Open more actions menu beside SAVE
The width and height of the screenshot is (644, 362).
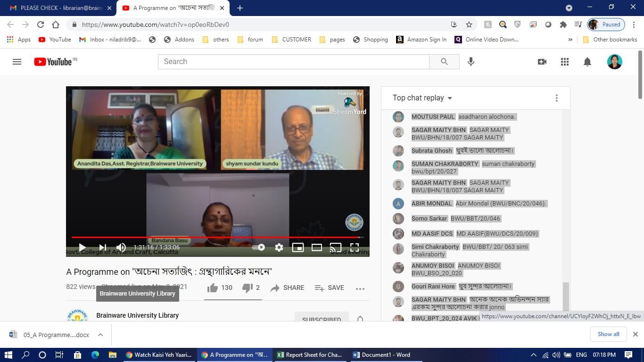click(360, 288)
